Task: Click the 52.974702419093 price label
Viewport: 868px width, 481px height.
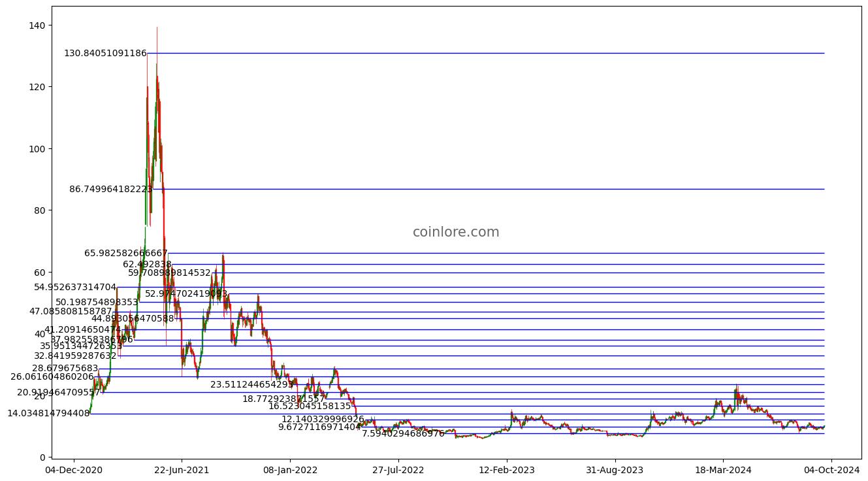Action: [x=186, y=293]
